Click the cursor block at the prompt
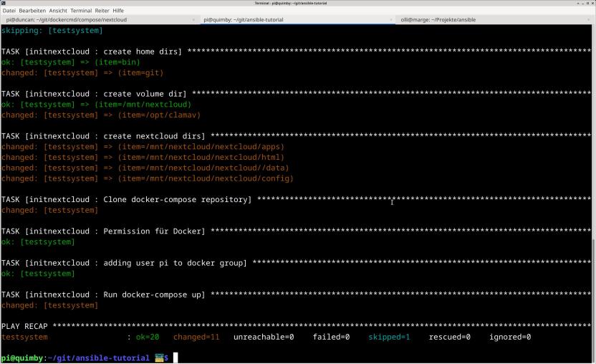Image resolution: width=596 pixels, height=364 pixels. pyautogui.click(x=176, y=358)
